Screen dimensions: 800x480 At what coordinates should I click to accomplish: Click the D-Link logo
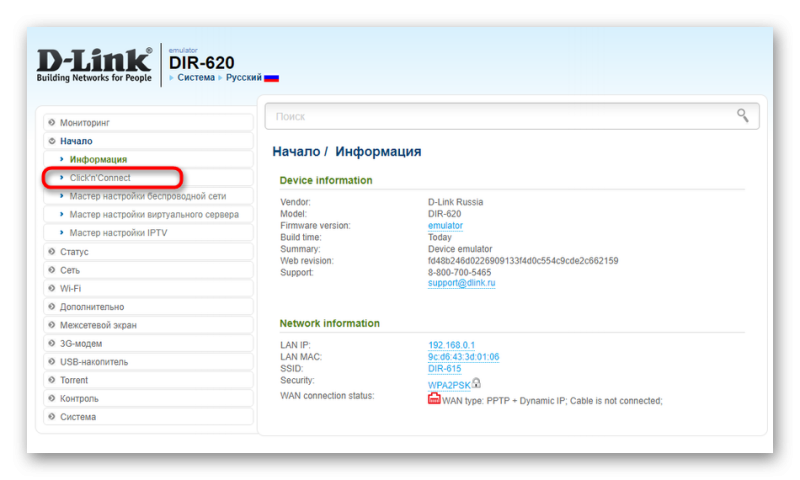[x=94, y=65]
